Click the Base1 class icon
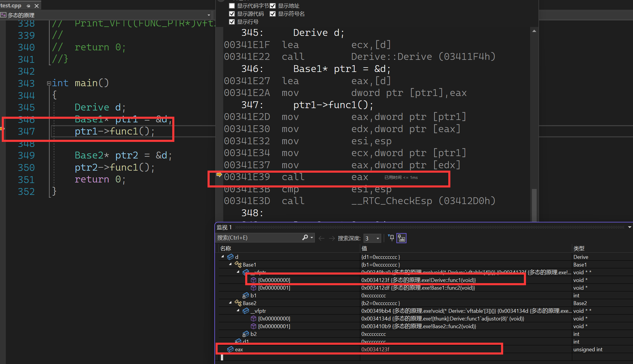The width and height of the screenshot is (633, 364). click(238, 264)
